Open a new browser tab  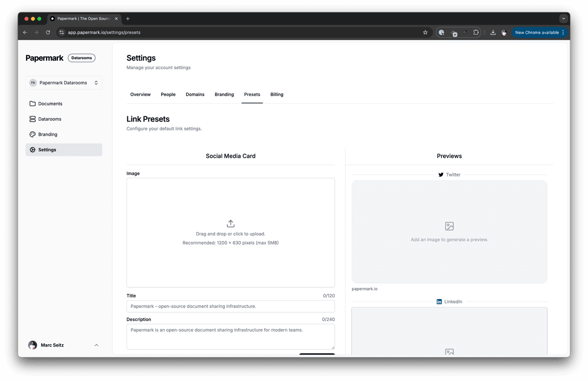[x=128, y=19]
